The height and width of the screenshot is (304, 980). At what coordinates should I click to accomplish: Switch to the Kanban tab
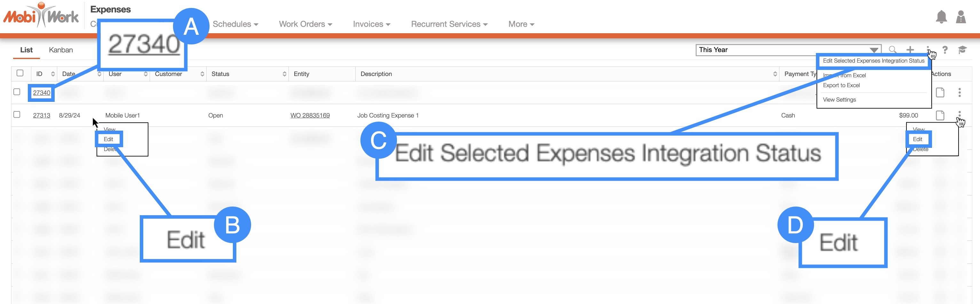coord(61,50)
